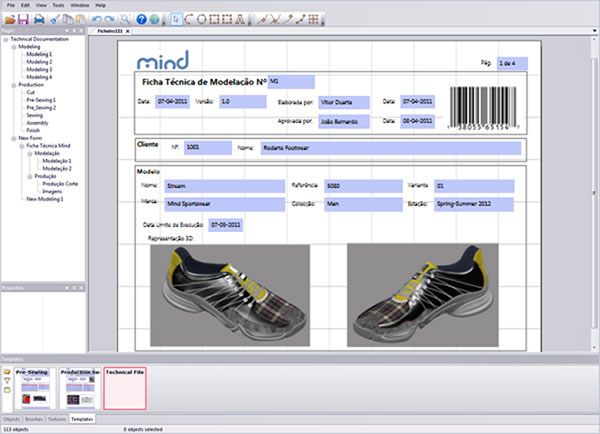Toggle the grid points tool icon
The image size is (600, 434).
coord(313,19)
